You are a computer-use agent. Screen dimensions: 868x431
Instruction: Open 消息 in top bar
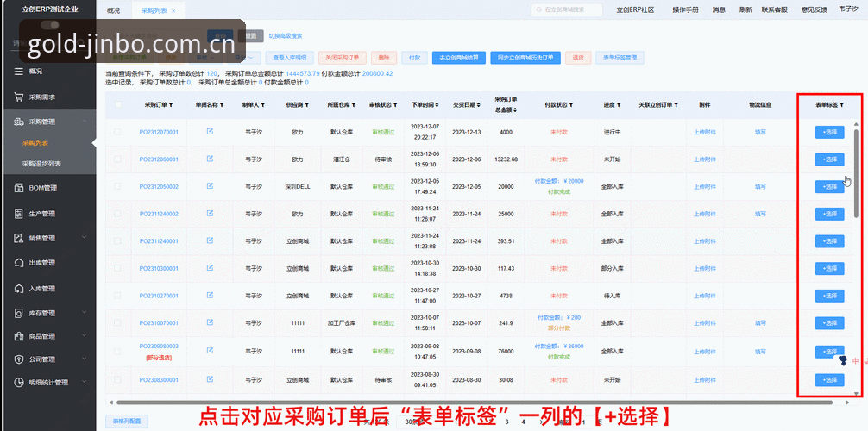pyautogui.click(x=719, y=10)
